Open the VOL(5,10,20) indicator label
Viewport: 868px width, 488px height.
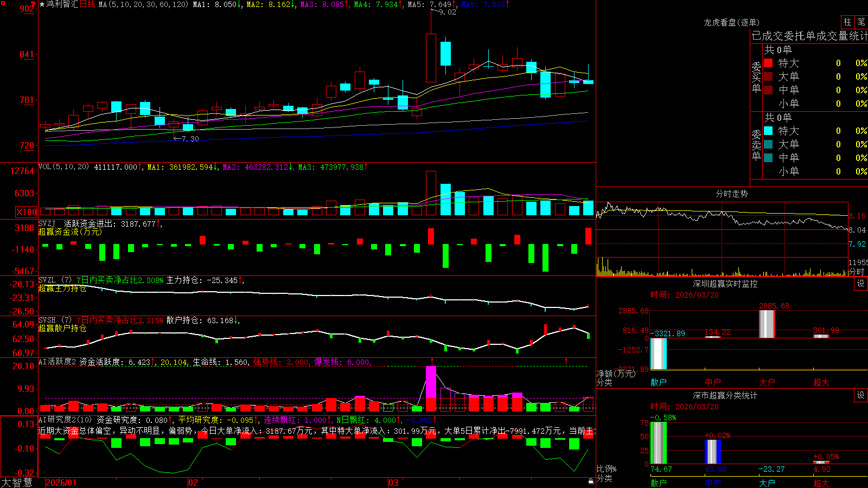(63, 166)
